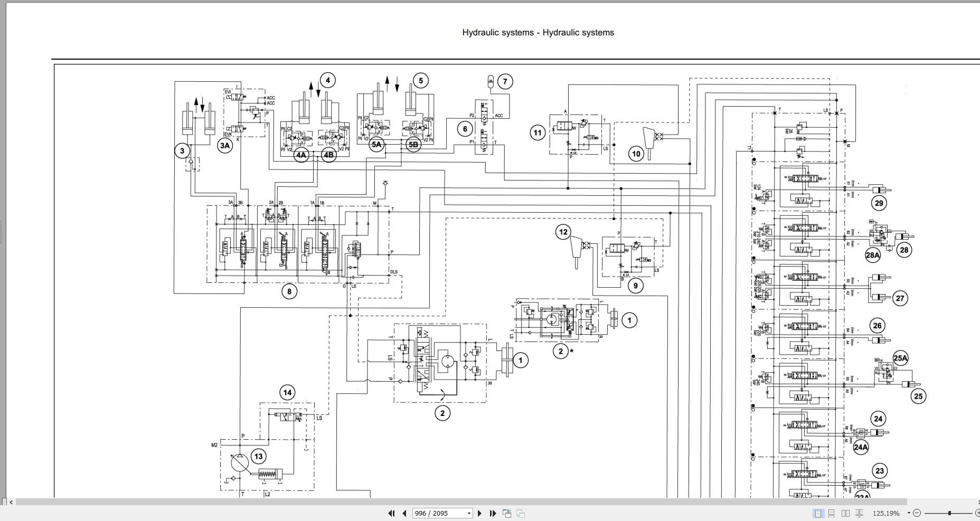The image size is (980, 521).
Task: Click callout number 8 below the valve block
Action: 289,291
